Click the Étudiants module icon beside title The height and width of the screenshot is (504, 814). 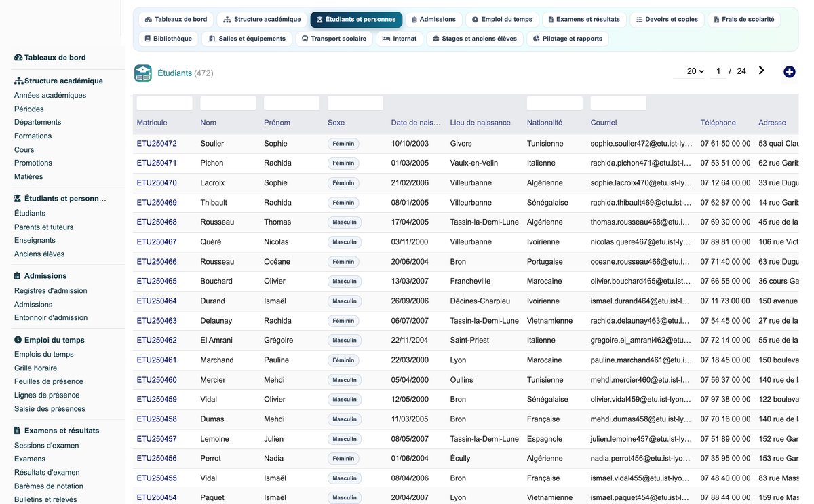coord(143,73)
